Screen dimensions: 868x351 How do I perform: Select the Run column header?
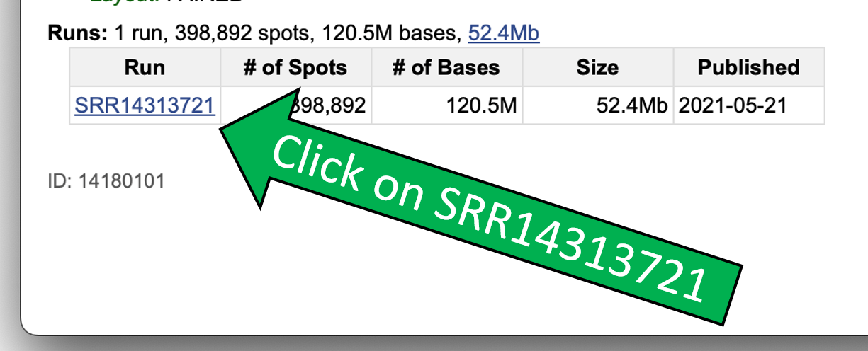point(145,67)
